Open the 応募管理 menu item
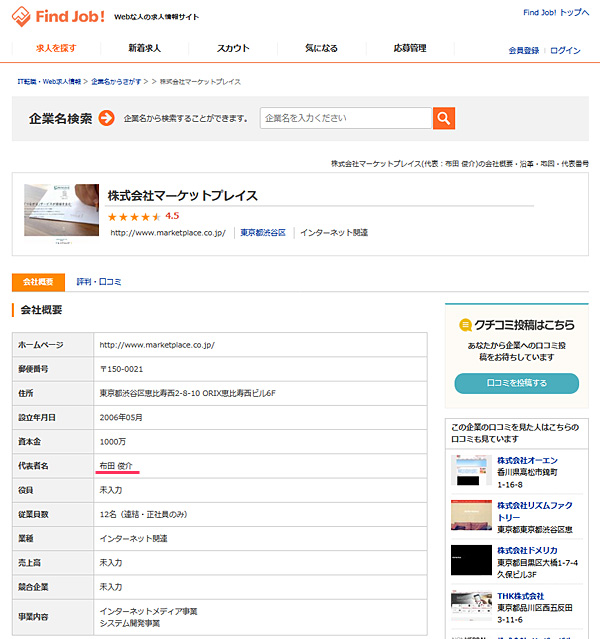Viewport: 600px width, 639px height. click(410, 48)
